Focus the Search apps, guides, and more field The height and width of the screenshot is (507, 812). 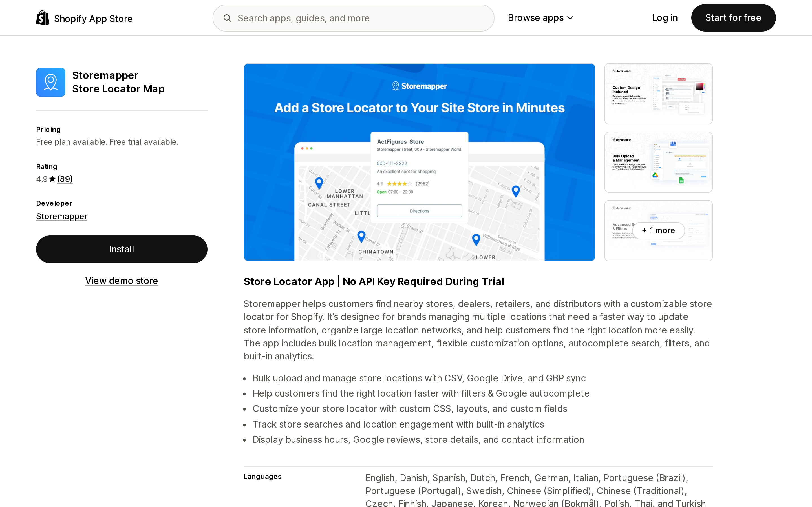tap(353, 18)
